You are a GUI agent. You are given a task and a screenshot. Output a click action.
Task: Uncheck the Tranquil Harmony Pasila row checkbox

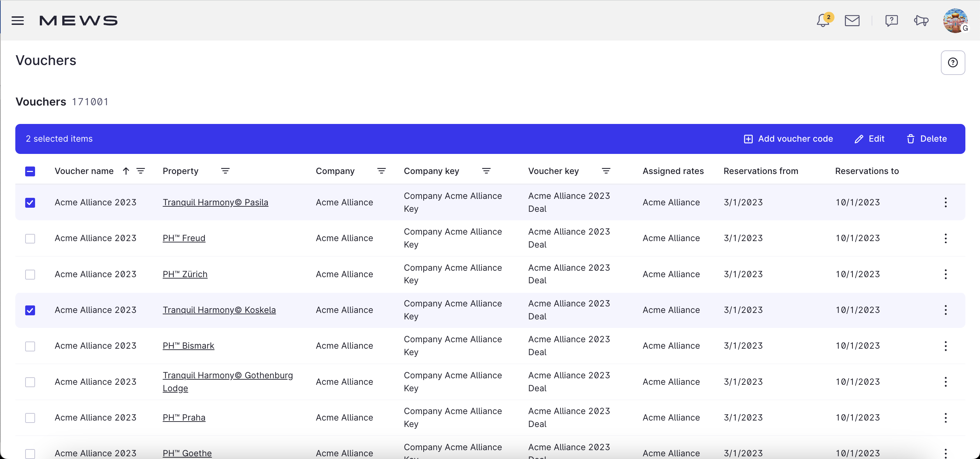point(30,203)
